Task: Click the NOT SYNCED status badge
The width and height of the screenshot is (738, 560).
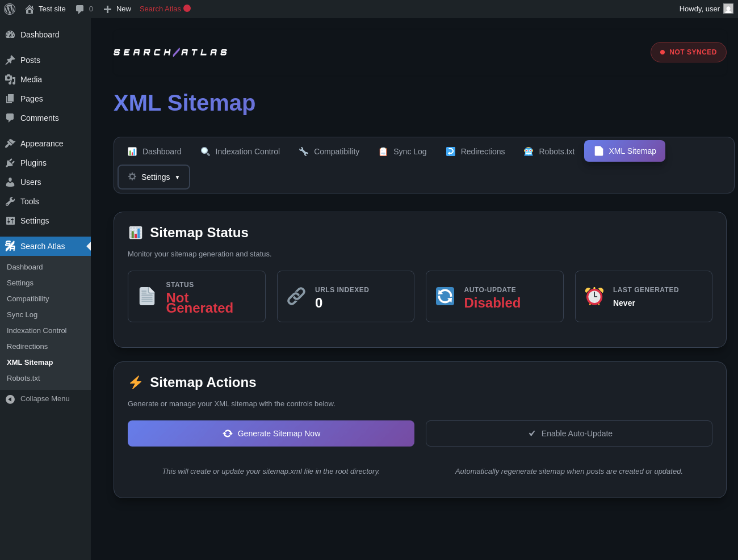Action: pos(689,52)
